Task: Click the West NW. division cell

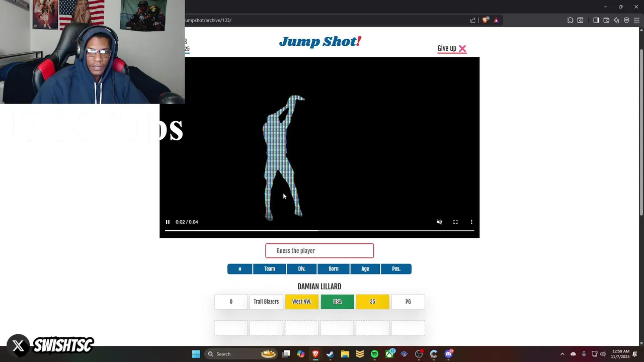Action: tap(302, 302)
